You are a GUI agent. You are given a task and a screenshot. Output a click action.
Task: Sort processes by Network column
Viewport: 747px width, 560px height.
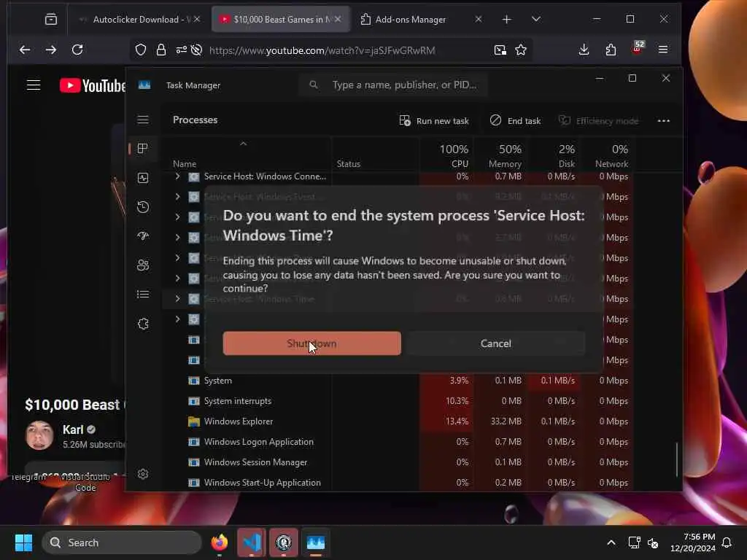[x=606, y=156]
